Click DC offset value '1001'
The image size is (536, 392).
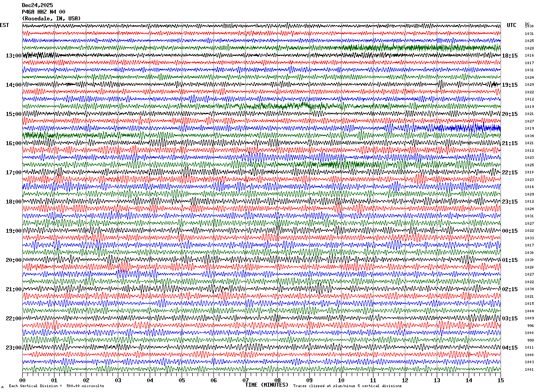tap(529, 369)
